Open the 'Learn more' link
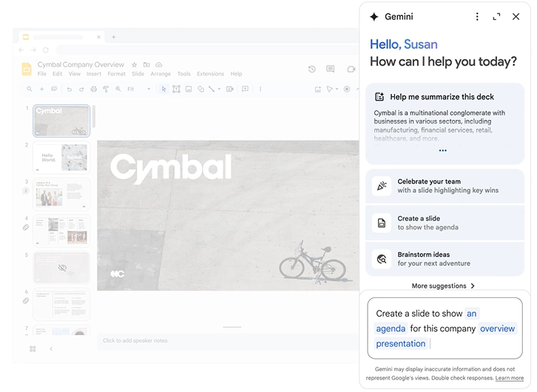Image resolution: width=537 pixels, height=392 pixels. pyautogui.click(x=509, y=378)
